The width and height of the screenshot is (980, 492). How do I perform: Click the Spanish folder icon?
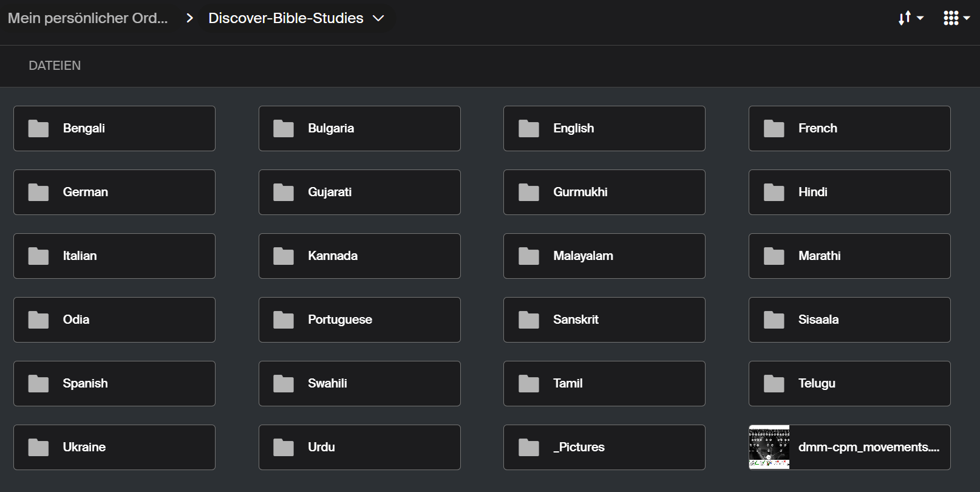click(38, 383)
